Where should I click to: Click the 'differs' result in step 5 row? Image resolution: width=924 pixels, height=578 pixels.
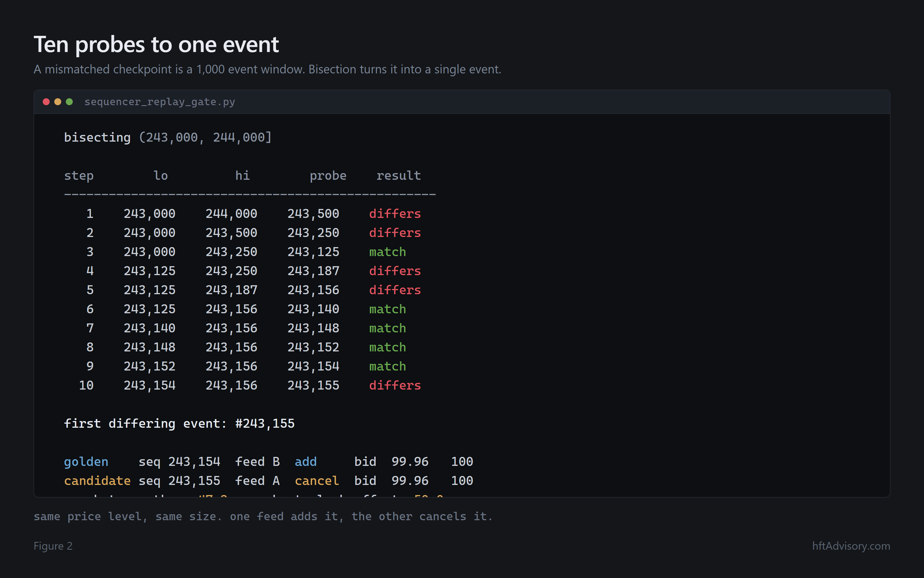(395, 290)
